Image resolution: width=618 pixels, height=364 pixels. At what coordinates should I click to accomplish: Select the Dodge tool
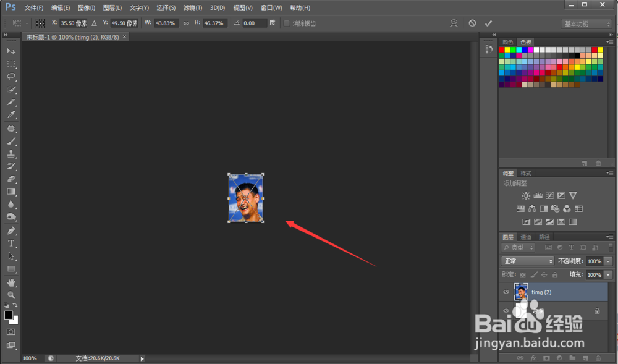[11, 217]
